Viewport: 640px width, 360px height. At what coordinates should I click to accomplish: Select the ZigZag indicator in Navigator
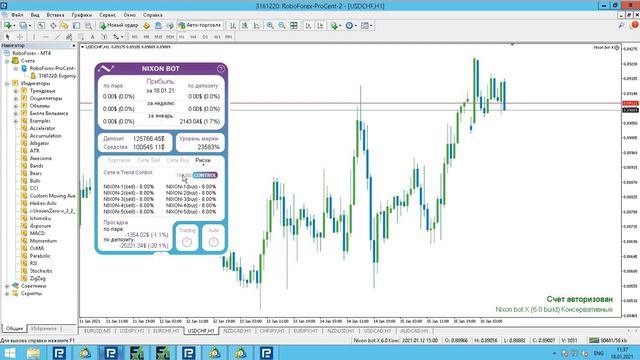(x=38, y=278)
